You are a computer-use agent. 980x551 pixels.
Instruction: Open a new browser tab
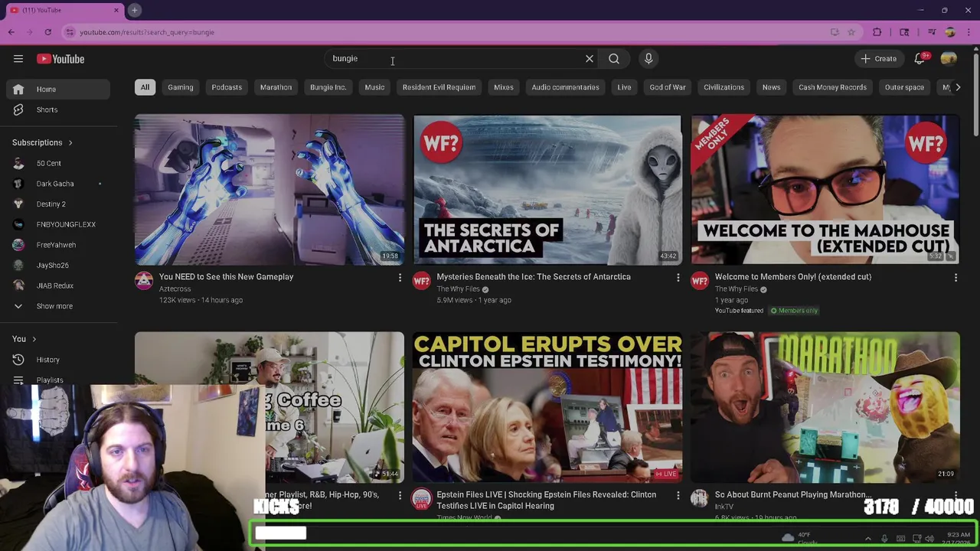pyautogui.click(x=134, y=10)
